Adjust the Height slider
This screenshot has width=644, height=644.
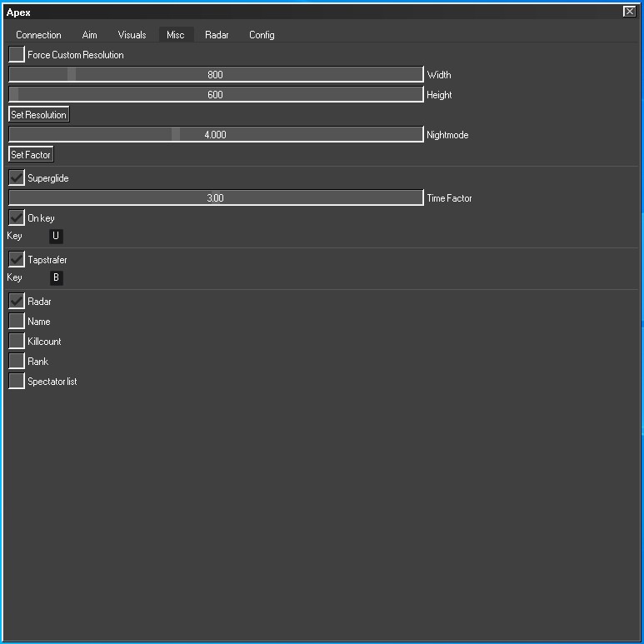point(216,94)
